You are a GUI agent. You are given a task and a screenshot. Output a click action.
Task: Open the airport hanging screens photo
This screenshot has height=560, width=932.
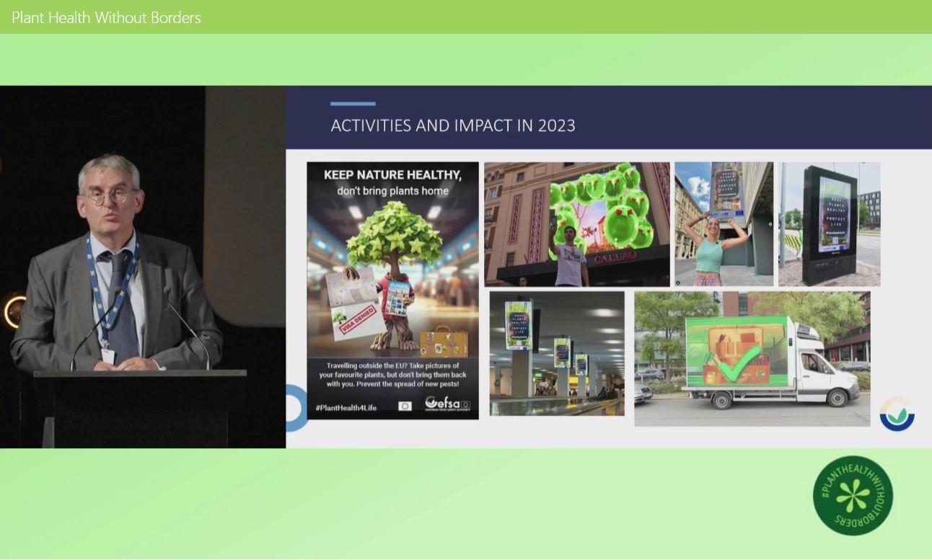557,353
